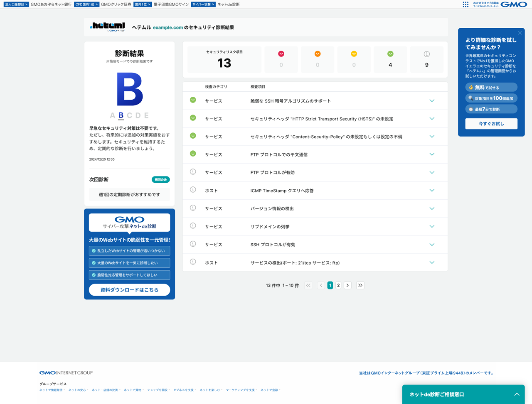Expand 'FTP プロトコルが有効' row chevron
Image resolution: width=532 pixels, height=404 pixels.
[432, 172]
